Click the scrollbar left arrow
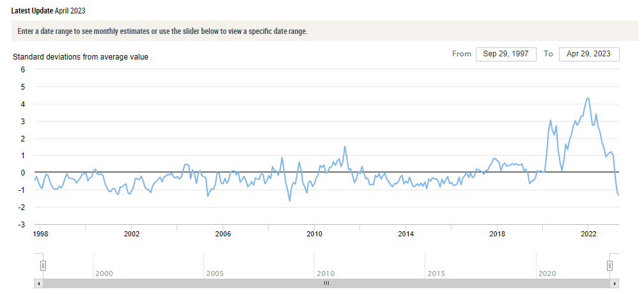 [39, 283]
